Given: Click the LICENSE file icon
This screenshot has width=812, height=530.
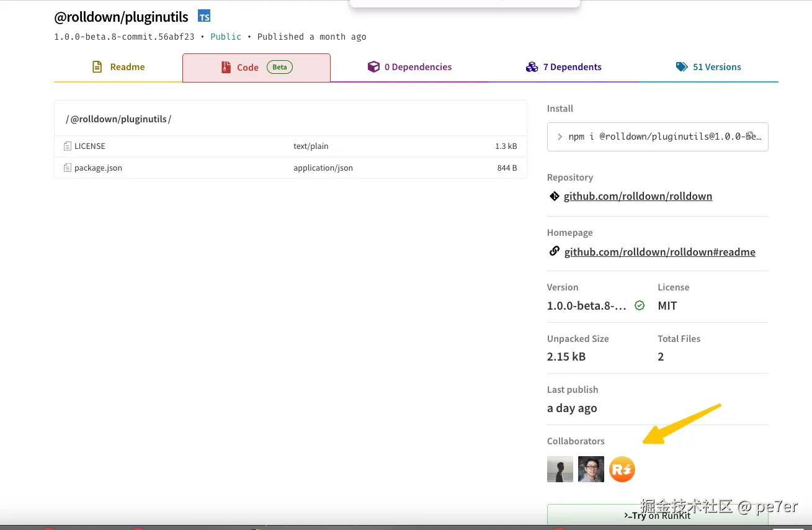Looking at the screenshot, I should coord(68,146).
